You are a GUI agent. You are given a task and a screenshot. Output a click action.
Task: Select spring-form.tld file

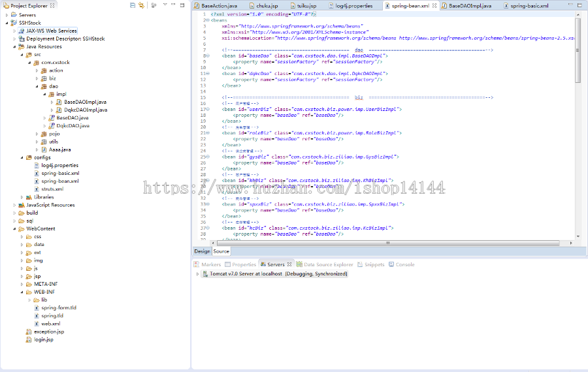(59, 307)
